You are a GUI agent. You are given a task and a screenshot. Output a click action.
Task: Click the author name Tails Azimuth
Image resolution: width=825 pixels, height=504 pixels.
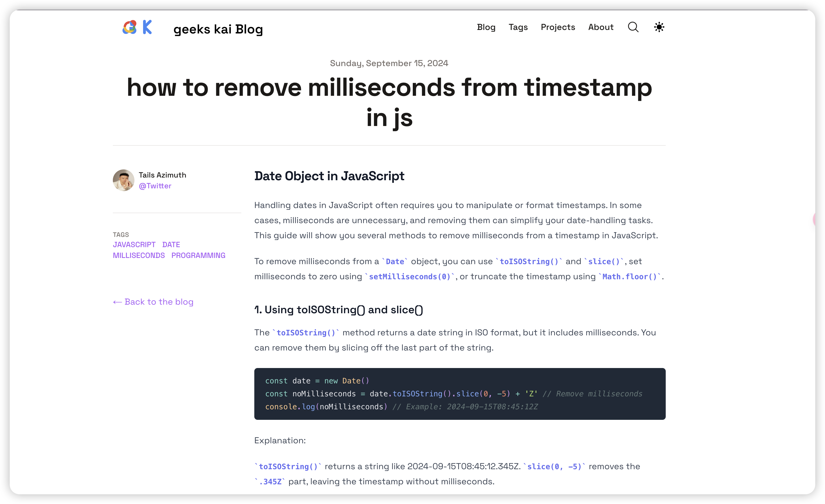(x=163, y=175)
